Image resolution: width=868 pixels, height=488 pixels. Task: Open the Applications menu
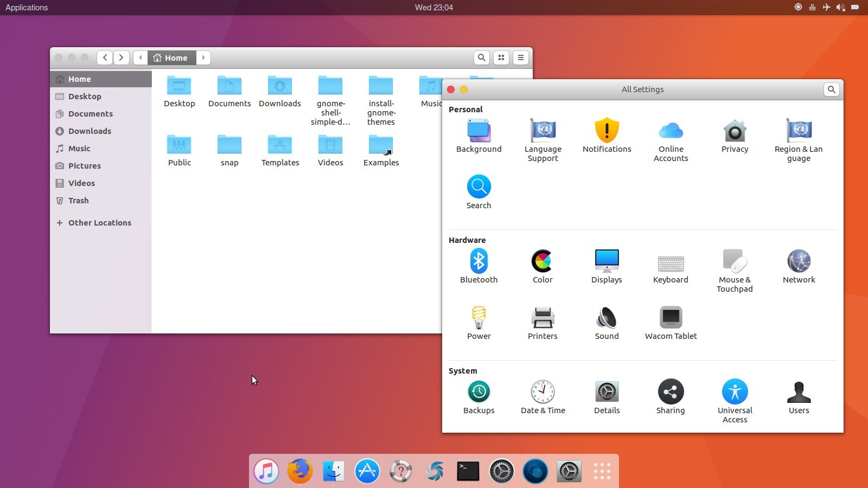[x=27, y=8]
